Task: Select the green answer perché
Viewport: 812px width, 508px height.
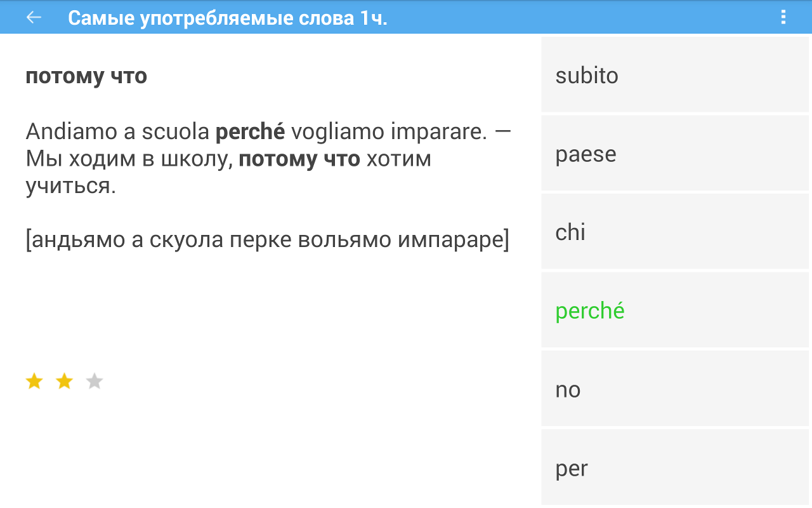Action: pyautogui.click(x=675, y=310)
